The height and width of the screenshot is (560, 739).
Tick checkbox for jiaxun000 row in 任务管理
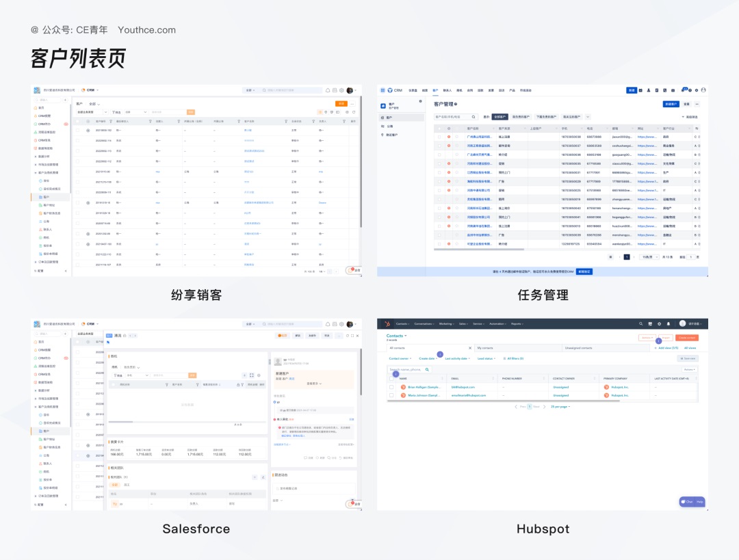pos(439,137)
